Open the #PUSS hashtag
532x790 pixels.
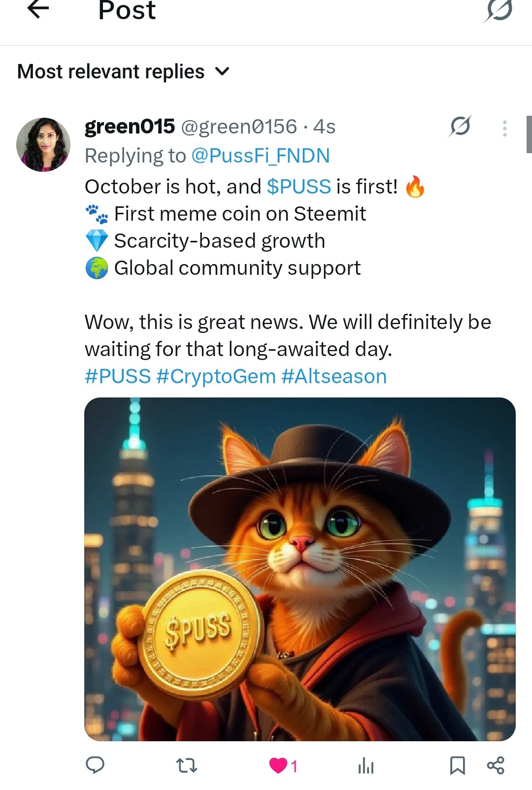pyautogui.click(x=118, y=376)
